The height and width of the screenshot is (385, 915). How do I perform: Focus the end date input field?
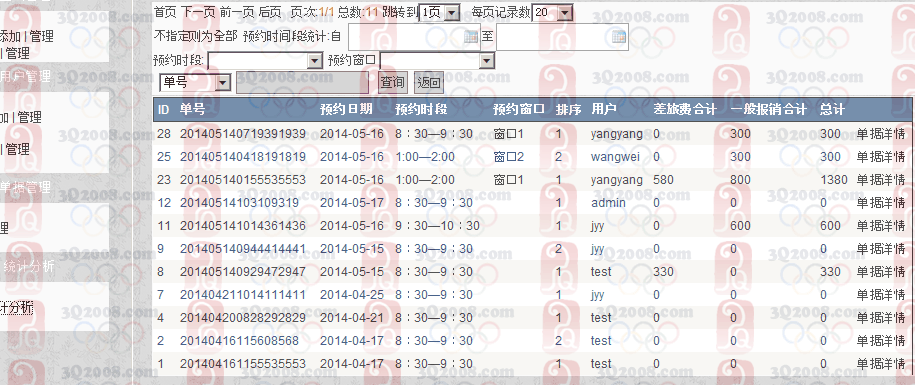tap(562, 37)
